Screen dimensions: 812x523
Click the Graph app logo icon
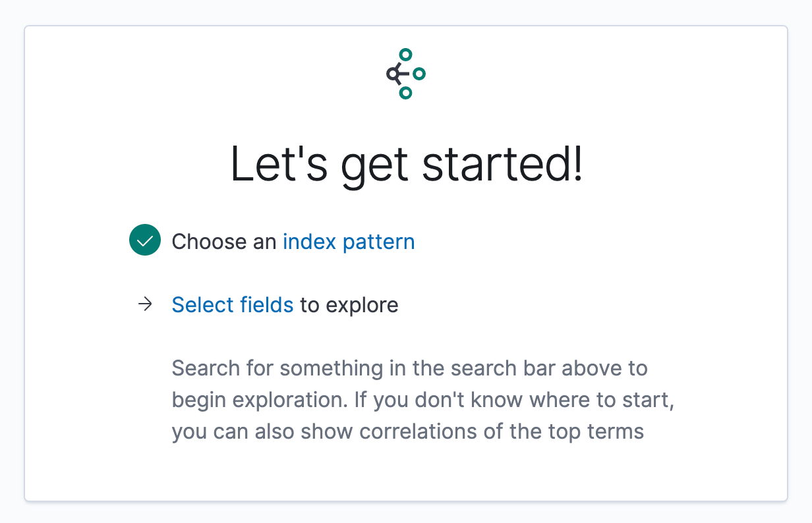[x=406, y=74]
